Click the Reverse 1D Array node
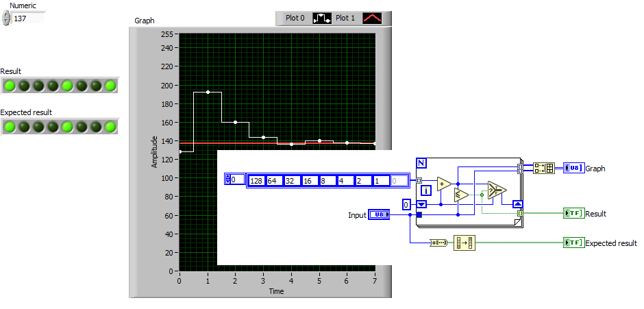Screen dimensions: 644x309 tap(465, 243)
